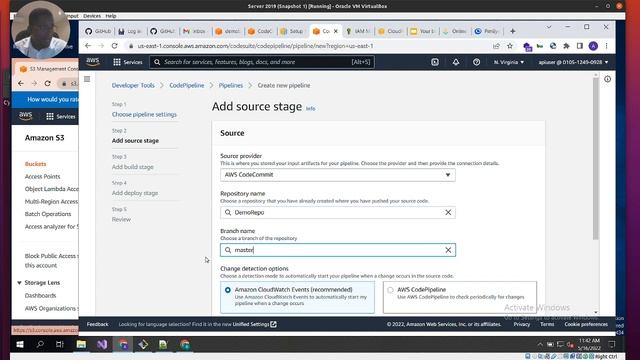Open a new Chrome tab
This screenshot has width=640, height=360.
click(513, 31)
